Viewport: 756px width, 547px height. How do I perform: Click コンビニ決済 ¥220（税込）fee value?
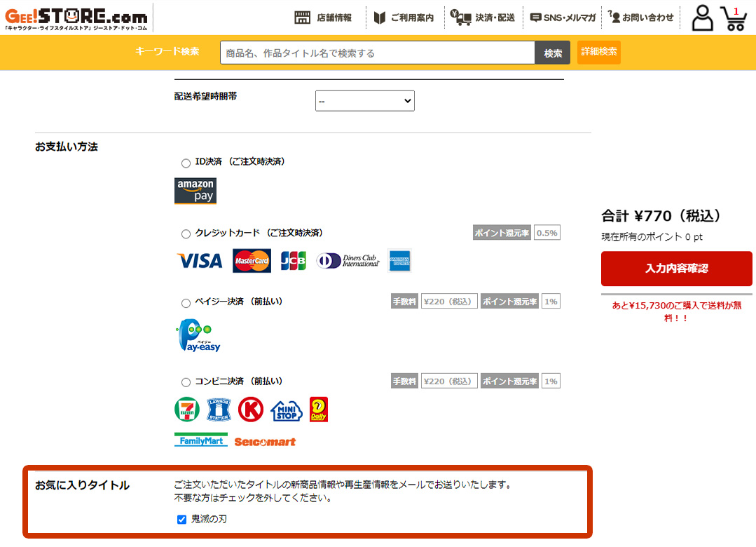(x=449, y=381)
